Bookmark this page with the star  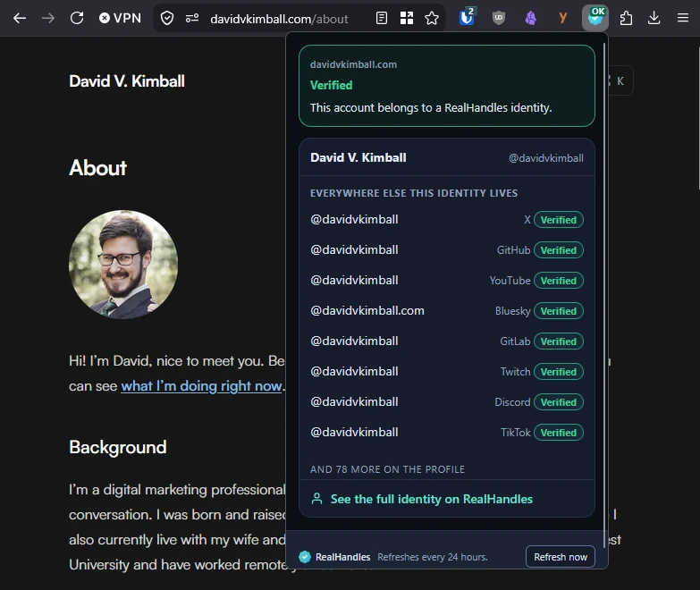point(432,18)
